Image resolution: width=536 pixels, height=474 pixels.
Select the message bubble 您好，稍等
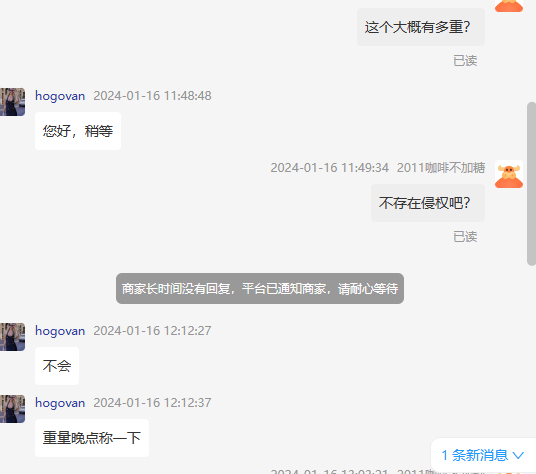78,131
